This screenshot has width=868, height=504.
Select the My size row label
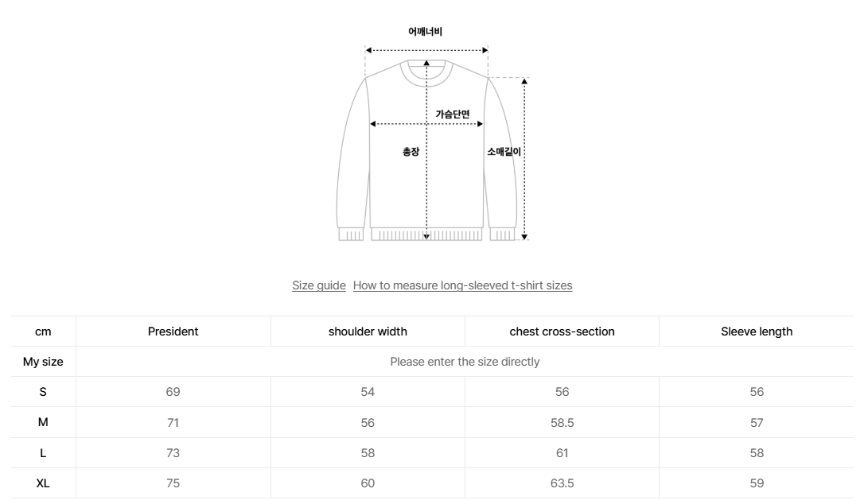pyautogui.click(x=43, y=362)
